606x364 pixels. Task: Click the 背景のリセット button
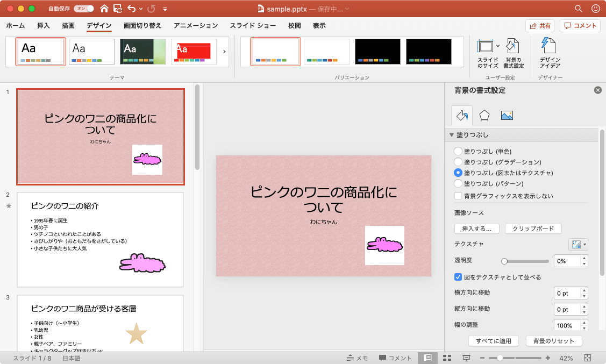(x=553, y=341)
